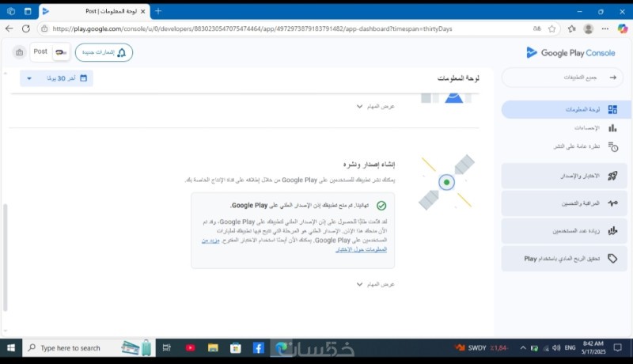This screenshot has width=633, height=364.
Task: Click the browser profile avatar
Action: (588, 28)
